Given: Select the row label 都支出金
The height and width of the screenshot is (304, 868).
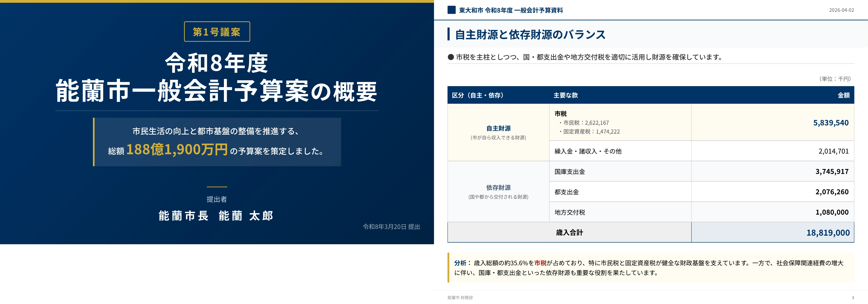Looking at the screenshot, I should tap(567, 192).
